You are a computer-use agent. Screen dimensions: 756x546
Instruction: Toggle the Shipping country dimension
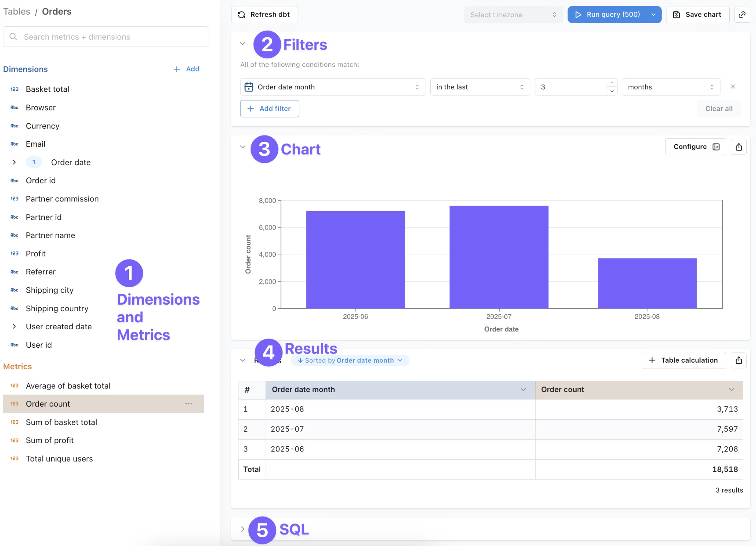pyautogui.click(x=57, y=308)
